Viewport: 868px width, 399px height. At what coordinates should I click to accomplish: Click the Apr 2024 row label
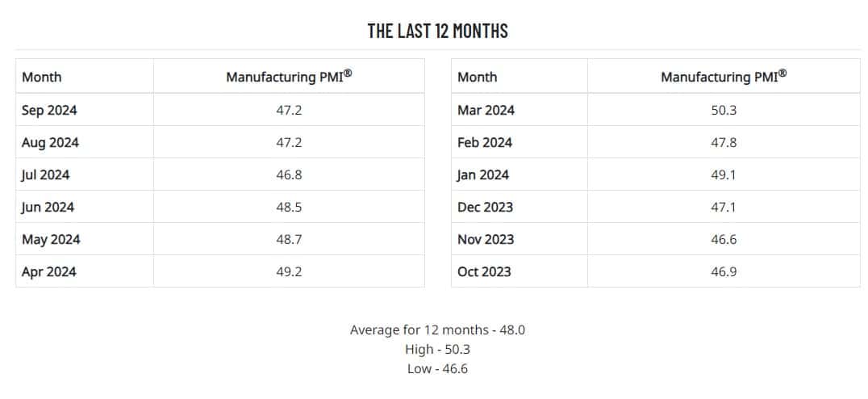49,271
